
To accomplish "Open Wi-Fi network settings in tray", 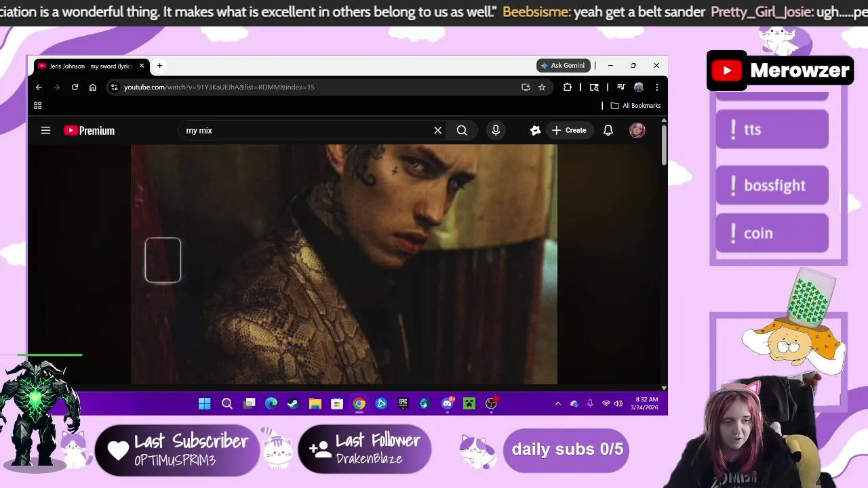I will tap(606, 404).
